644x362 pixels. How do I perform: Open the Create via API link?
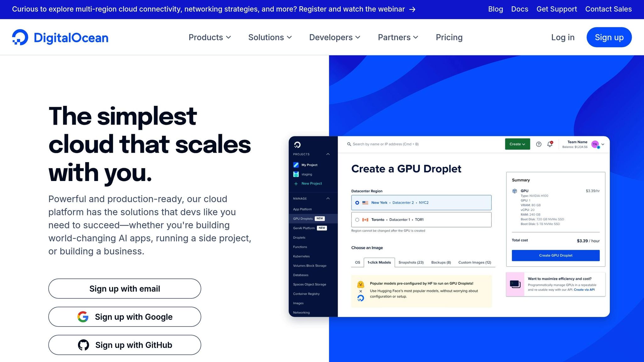(584, 289)
